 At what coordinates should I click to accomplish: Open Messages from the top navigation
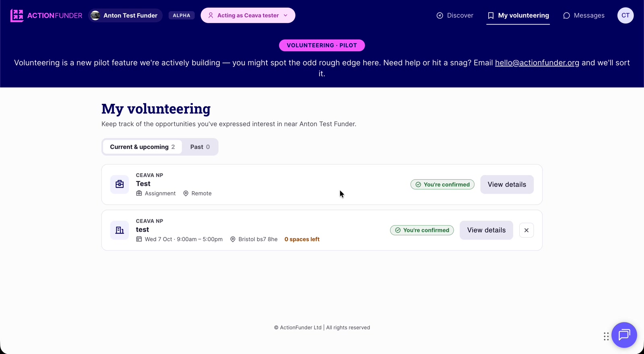(x=584, y=15)
